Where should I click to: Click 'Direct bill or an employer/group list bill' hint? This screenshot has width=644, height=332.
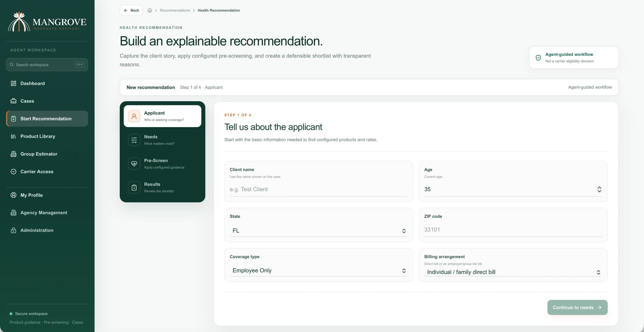[453, 264]
